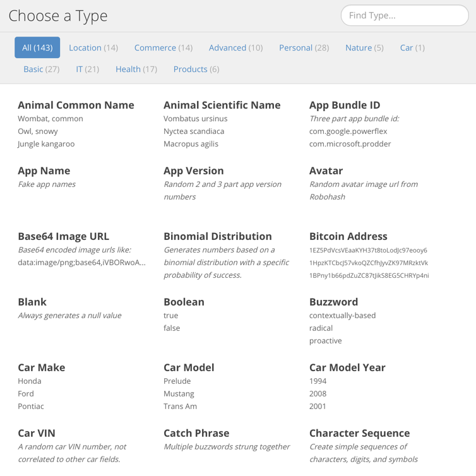Image resolution: width=476 pixels, height=476 pixels.
Task: Pick the App Bundle ID type
Action: (345, 105)
